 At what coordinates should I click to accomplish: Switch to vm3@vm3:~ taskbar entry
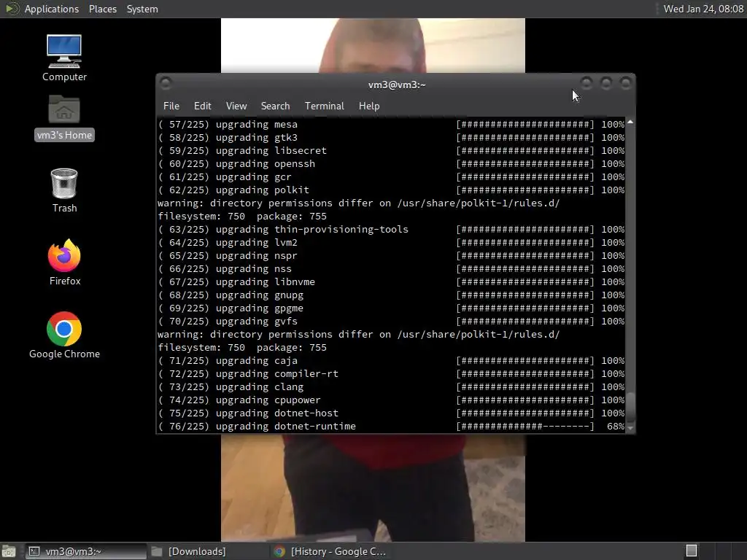[86, 551]
